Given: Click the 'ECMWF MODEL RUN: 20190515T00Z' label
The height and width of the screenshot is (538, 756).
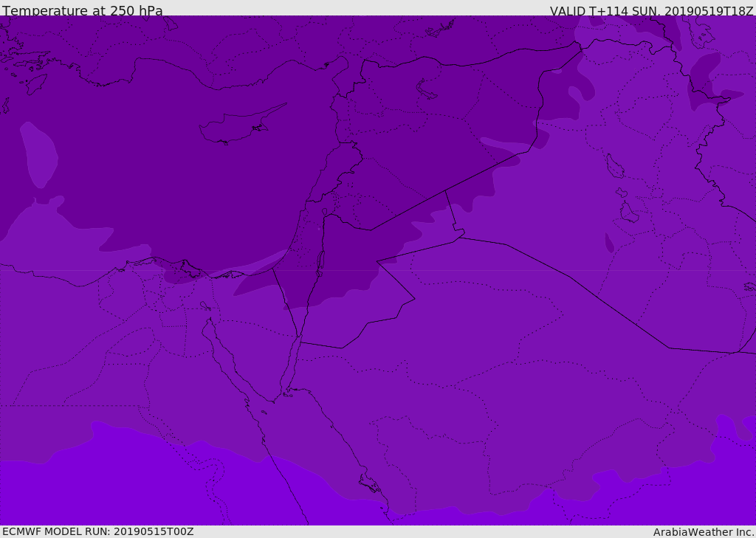Looking at the screenshot, I should [x=98, y=531].
